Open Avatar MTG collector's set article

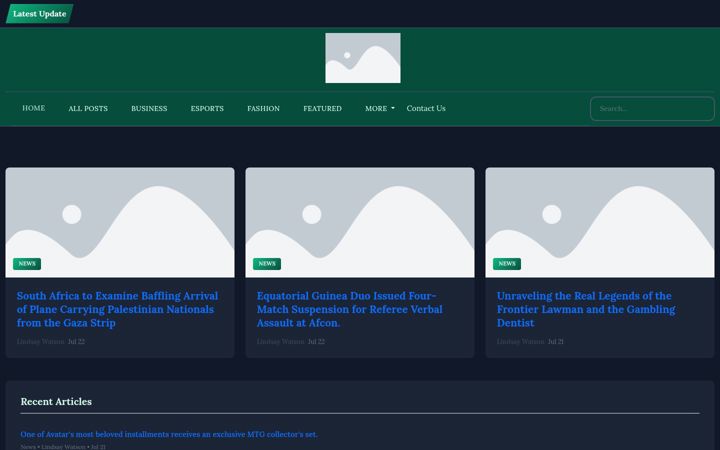tap(169, 434)
